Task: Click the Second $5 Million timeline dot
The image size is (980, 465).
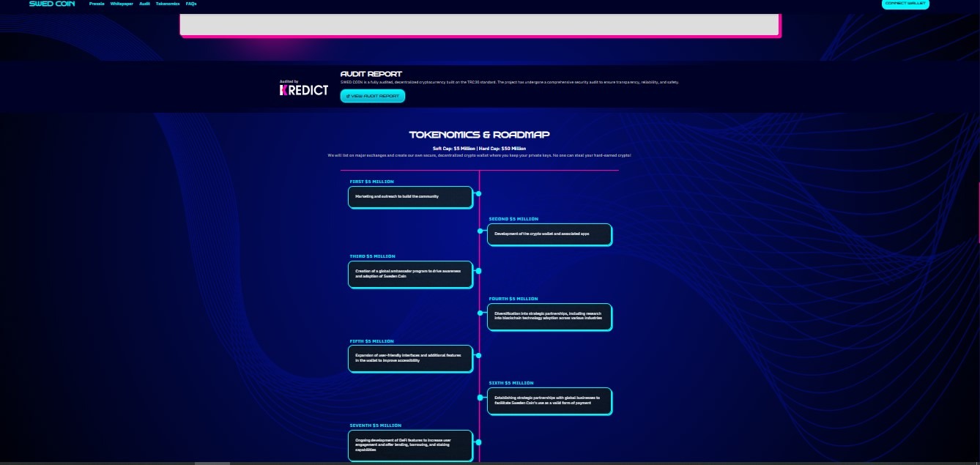Action: click(480, 231)
